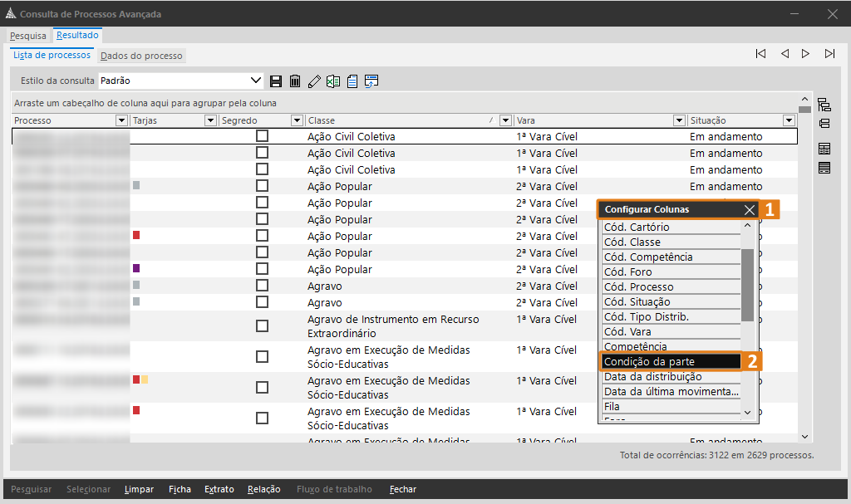Click Fechar to close the query
The height and width of the screenshot is (504, 851).
pos(403,489)
